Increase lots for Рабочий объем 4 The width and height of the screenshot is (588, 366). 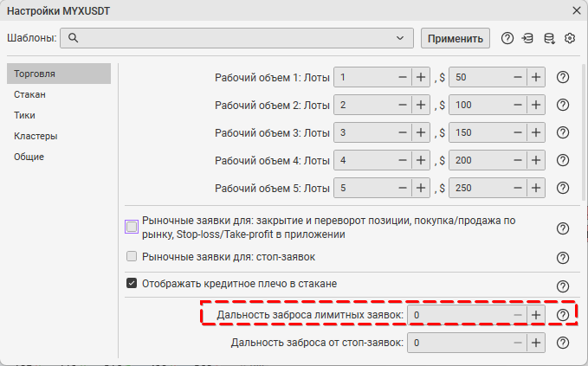[421, 160]
